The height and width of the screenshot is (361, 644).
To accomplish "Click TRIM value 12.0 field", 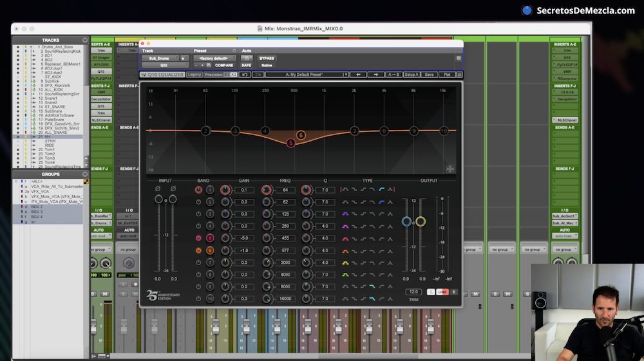I will point(413,292).
